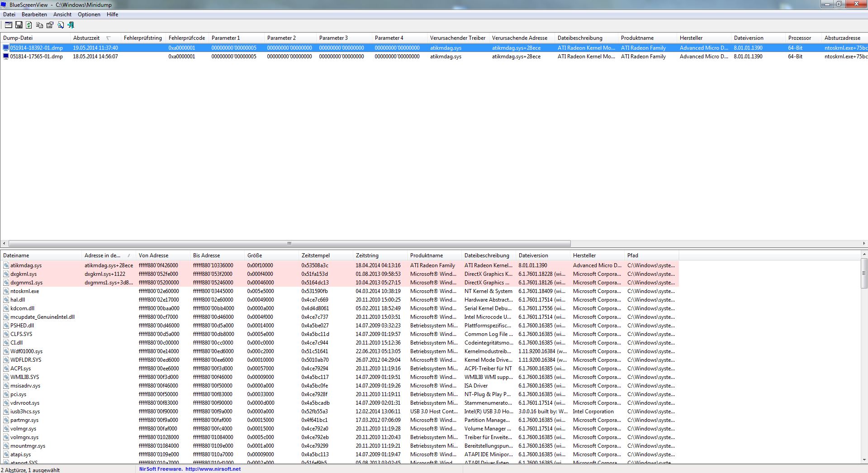Click the BlueScreenView title bar icon

4,5
